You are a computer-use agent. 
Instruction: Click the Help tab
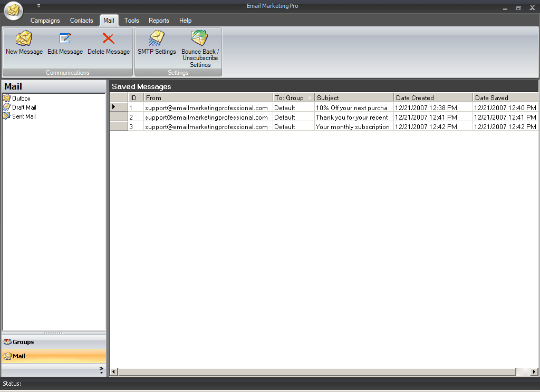185,21
